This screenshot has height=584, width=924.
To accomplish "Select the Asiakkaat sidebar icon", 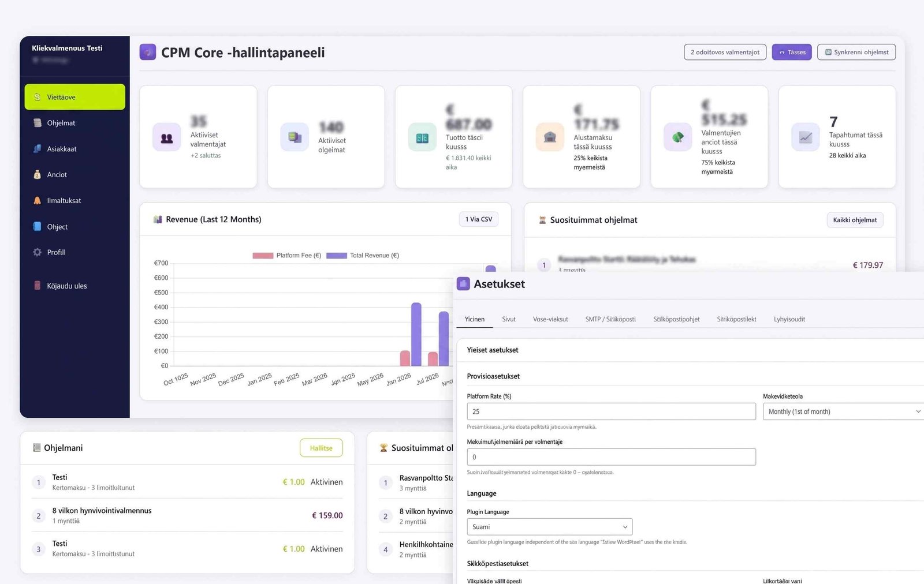I will tap(38, 149).
